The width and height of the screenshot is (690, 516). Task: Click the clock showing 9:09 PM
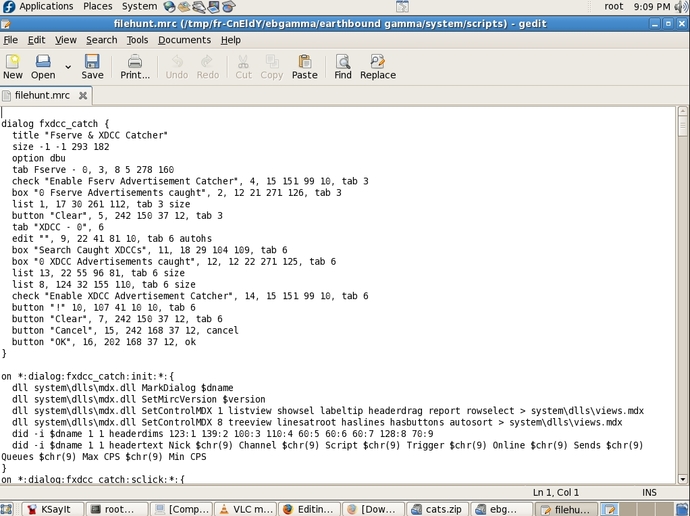pyautogui.click(x=651, y=7)
